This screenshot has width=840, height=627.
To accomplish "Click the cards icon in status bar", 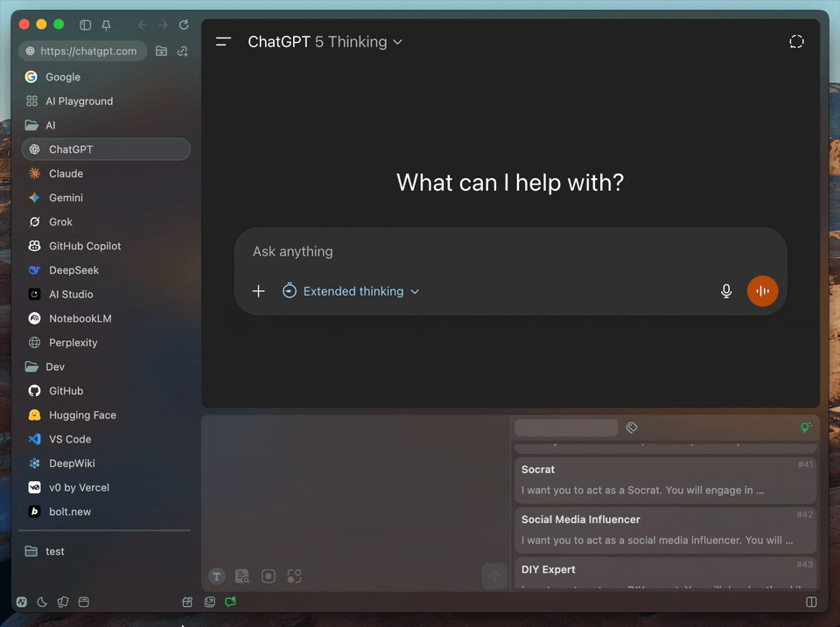I will point(63,602).
